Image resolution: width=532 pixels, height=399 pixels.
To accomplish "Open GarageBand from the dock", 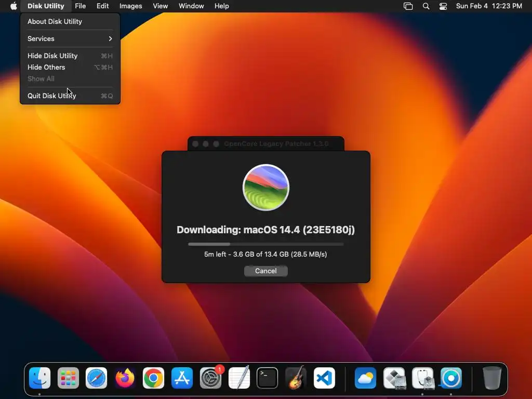I will pyautogui.click(x=296, y=378).
